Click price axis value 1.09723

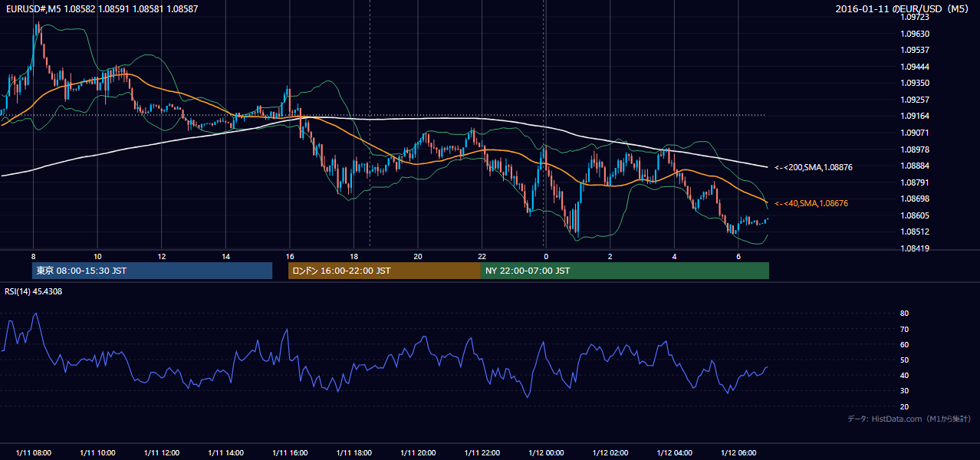[916, 17]
